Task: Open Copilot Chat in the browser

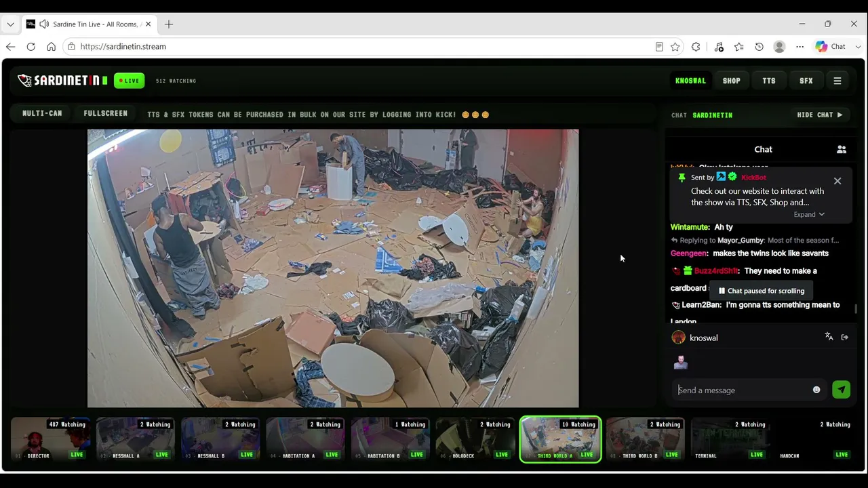Action: 831,47
